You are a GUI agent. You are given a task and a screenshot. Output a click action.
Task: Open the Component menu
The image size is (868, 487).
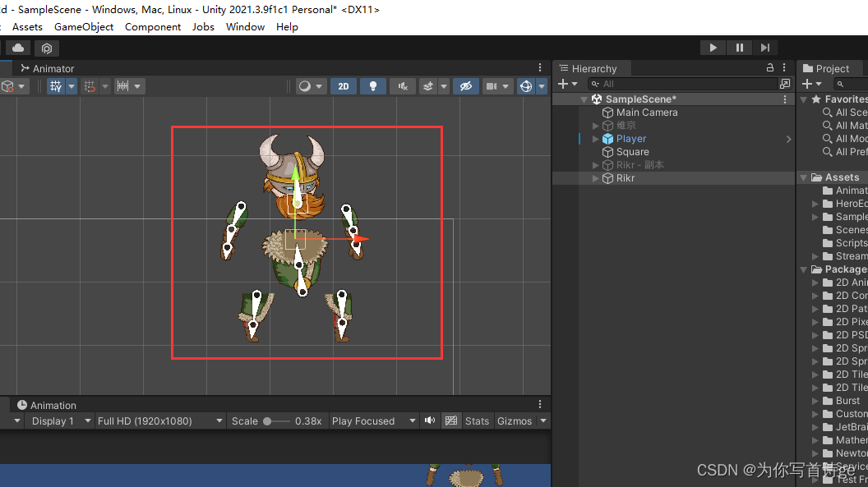pyautogui.click(x=153, y=26)
